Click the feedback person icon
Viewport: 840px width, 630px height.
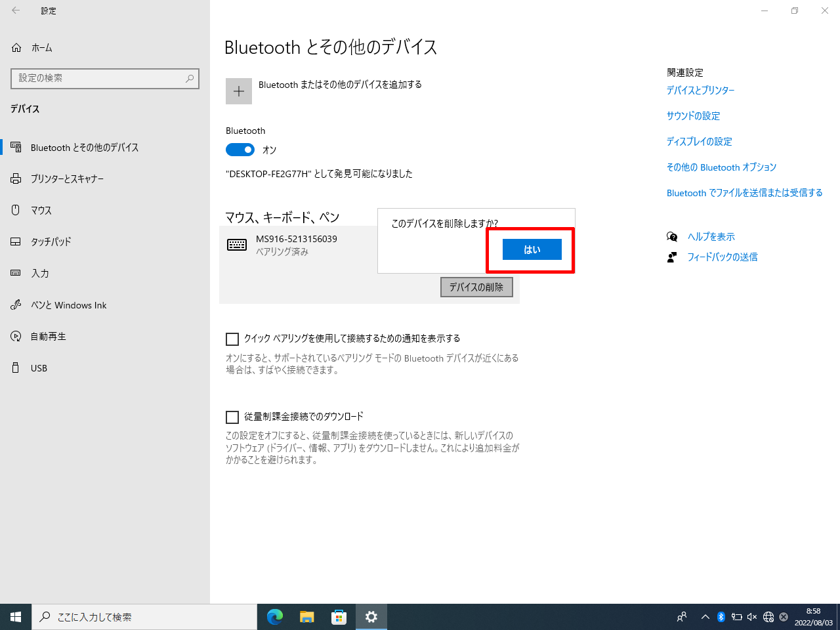[672, 257]
